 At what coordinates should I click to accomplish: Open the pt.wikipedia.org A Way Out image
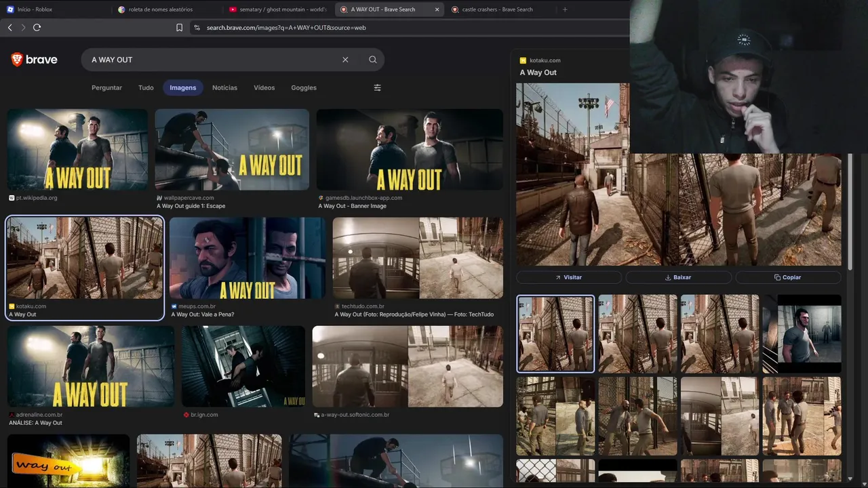77,150
